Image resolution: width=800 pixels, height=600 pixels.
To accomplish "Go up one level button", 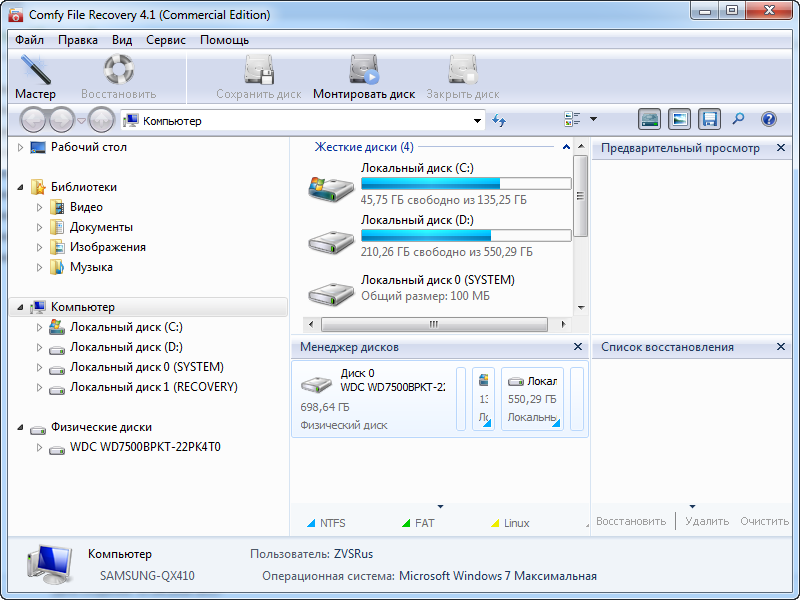I will 101,121.
